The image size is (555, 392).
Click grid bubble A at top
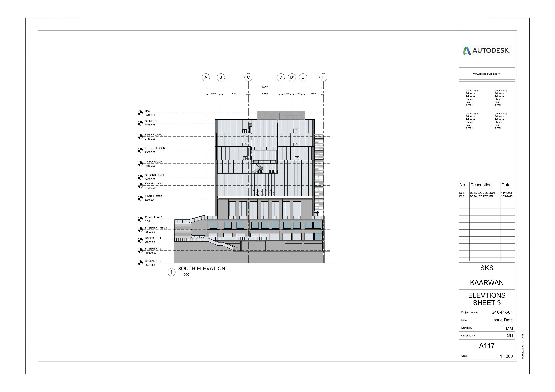click(x=206, y=77)
